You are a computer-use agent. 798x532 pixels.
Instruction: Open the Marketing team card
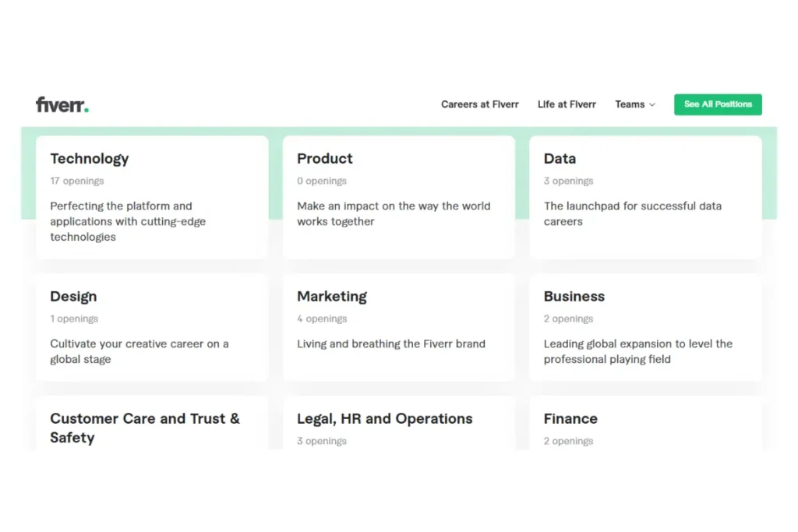[398, 327]
